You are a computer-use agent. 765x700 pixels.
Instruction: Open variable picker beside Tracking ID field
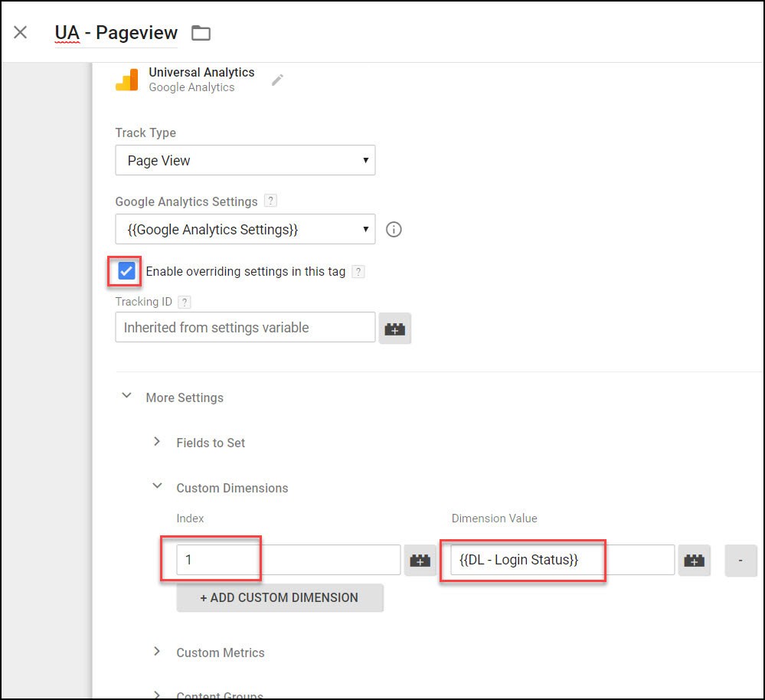[x=395, y=328]
